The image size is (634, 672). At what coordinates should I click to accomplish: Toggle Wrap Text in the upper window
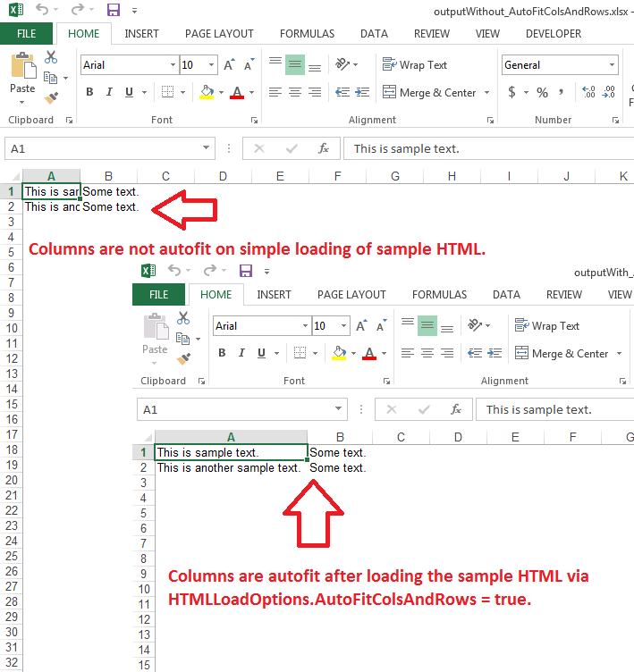click(415, 65)
